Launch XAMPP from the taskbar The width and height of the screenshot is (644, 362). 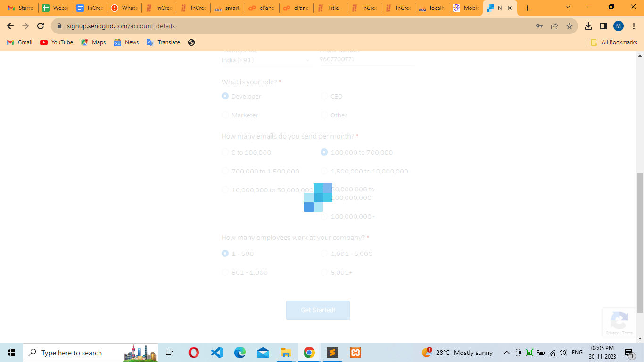pyautogui.click(x=355, y=353)
